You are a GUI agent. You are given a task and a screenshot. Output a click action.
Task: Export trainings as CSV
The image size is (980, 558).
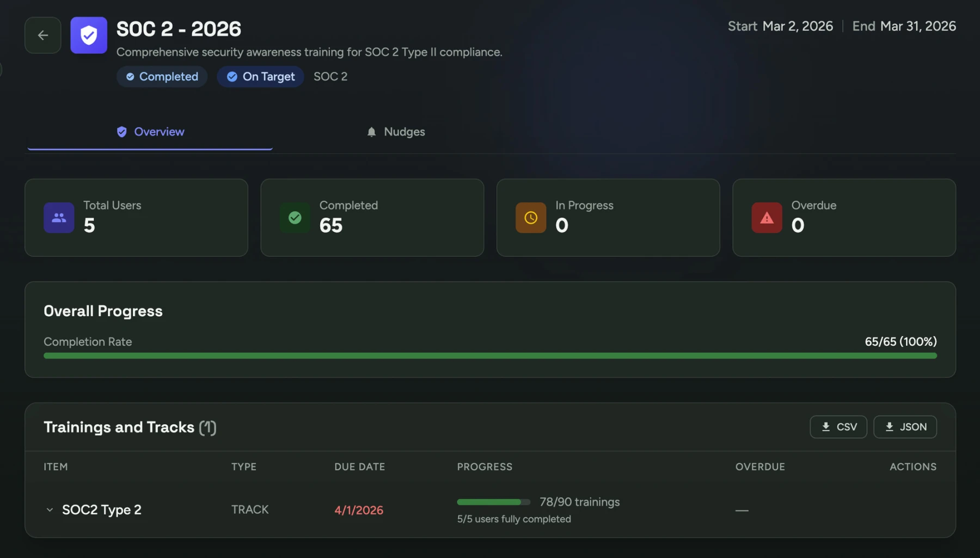pyautogui.click(x=838, y=427)
